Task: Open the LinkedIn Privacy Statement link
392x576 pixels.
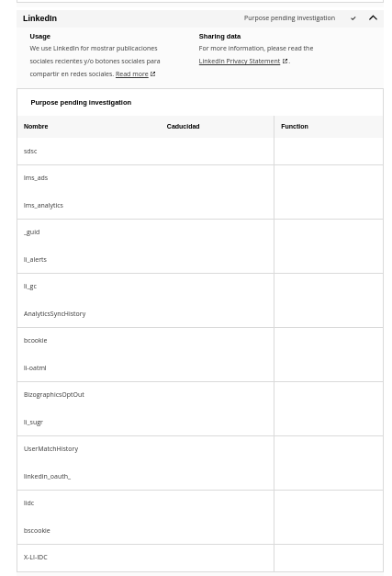Action: [x=240, y=61]
